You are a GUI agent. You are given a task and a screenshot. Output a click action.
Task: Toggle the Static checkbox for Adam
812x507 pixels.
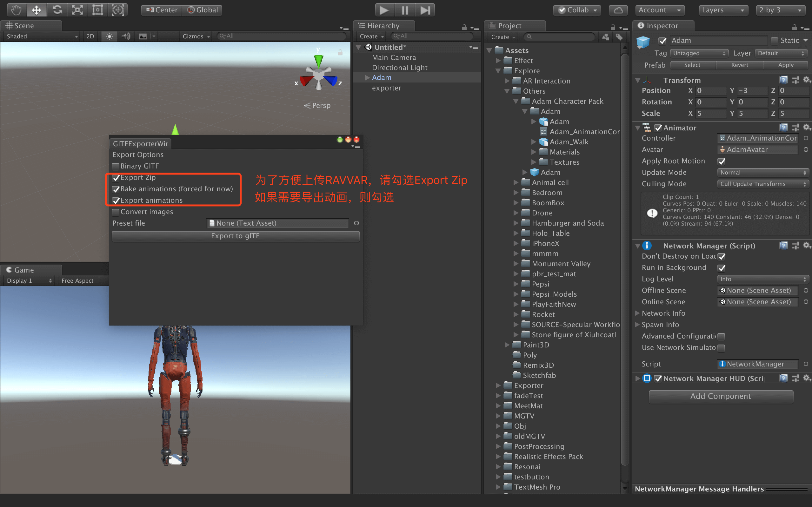[x=774, y=41]
